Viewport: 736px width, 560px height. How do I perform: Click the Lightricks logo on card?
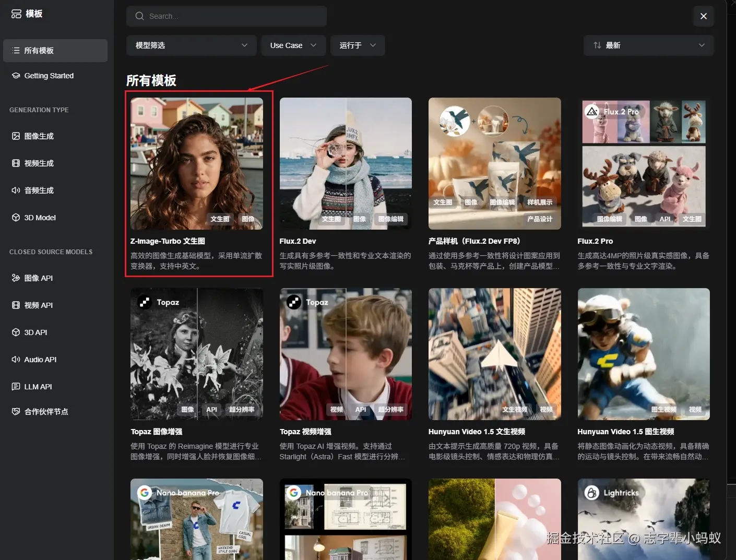click(x=592, y=493)
